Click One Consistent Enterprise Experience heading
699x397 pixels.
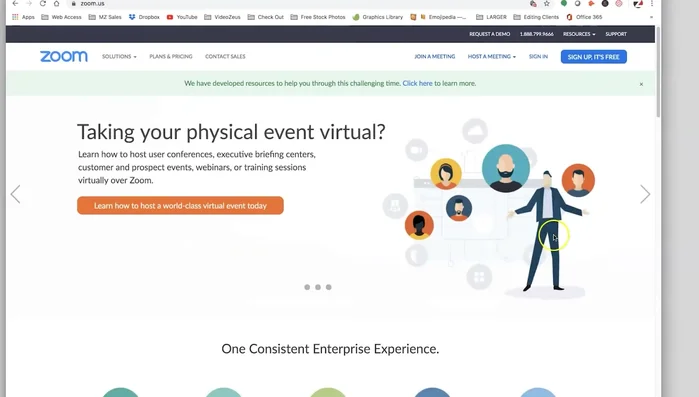[x=330, y=348]
